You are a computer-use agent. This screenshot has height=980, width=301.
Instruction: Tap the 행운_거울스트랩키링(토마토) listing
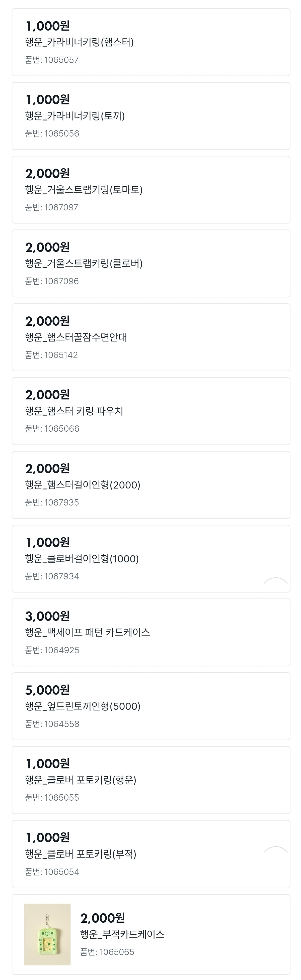click(x=84, y=190)
